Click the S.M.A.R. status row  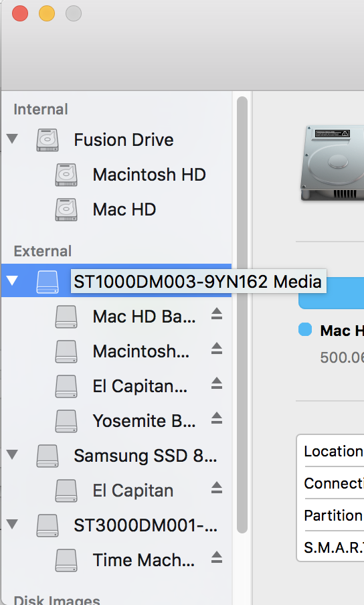click(x=334, y=547)
